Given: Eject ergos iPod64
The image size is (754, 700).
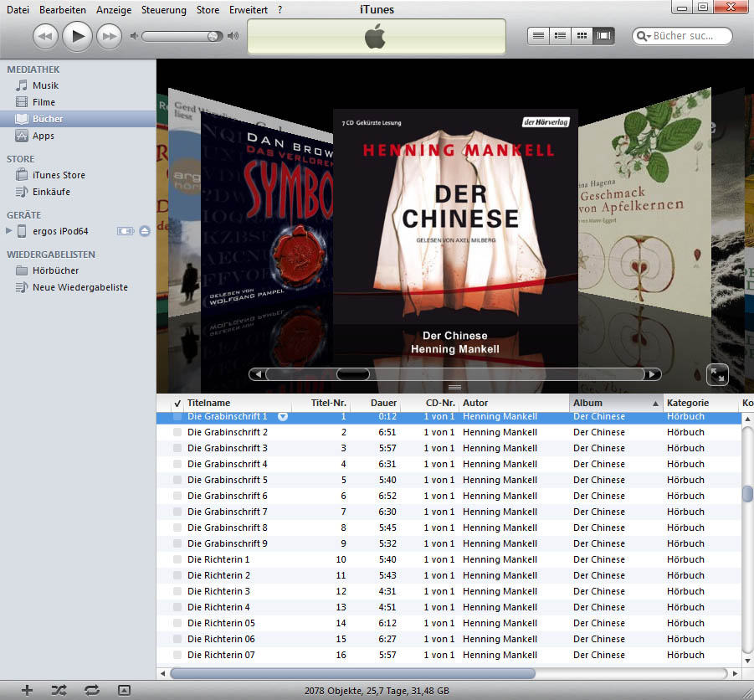Looking at the screenshot, I should click(145, 231).
